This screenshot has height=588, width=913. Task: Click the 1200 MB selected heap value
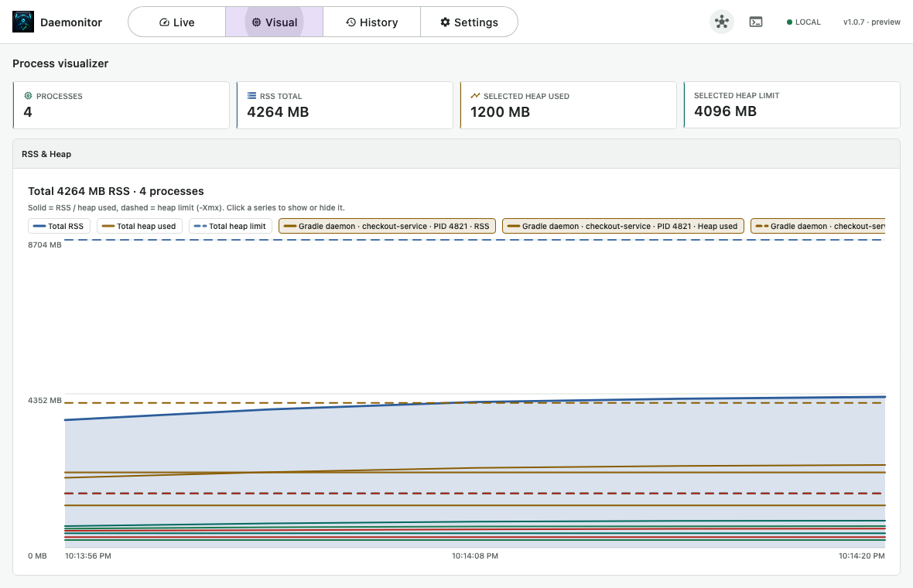[500, 111]
